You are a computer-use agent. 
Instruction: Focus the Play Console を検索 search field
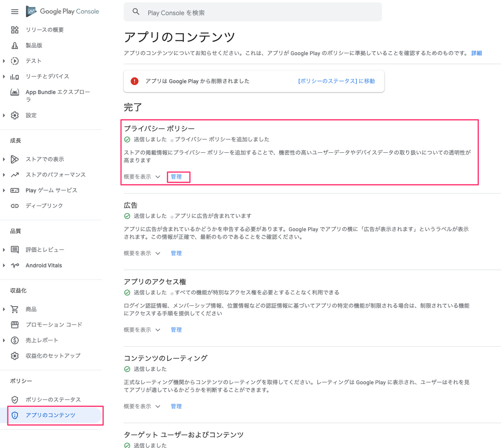click(253, 12)
